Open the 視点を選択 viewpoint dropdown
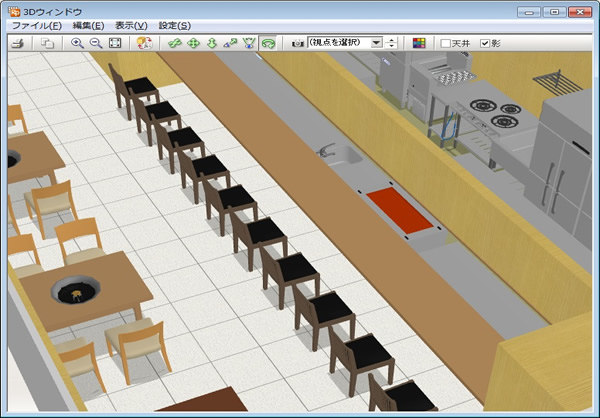600x418 pixels. (x=376, y=44)
